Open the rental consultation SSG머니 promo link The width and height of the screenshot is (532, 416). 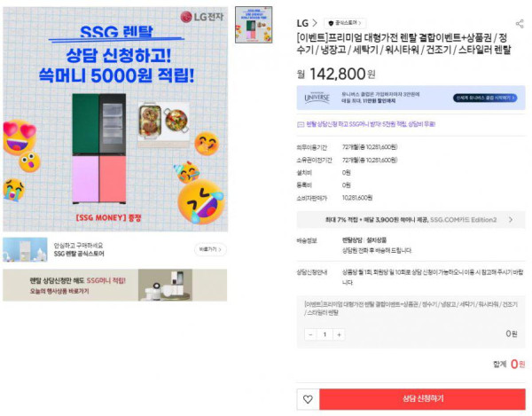[x=371, y=124]
